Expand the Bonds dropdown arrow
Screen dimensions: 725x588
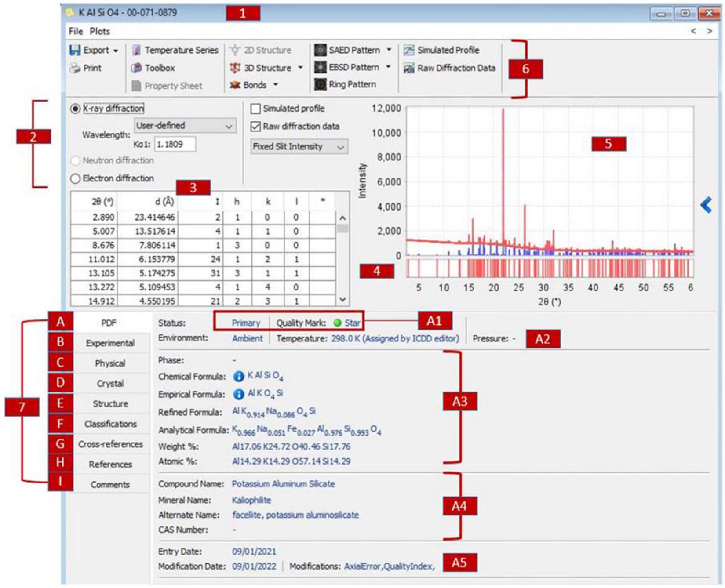click(276, 85)
